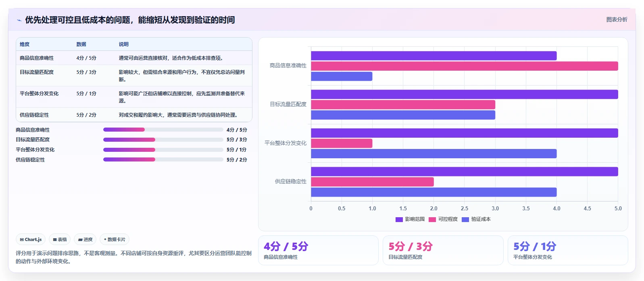Image resolution: width=644 pixels, height=281 pixels.
Task: Click the description starting 影响可能广泛
Action: [182, 97]
